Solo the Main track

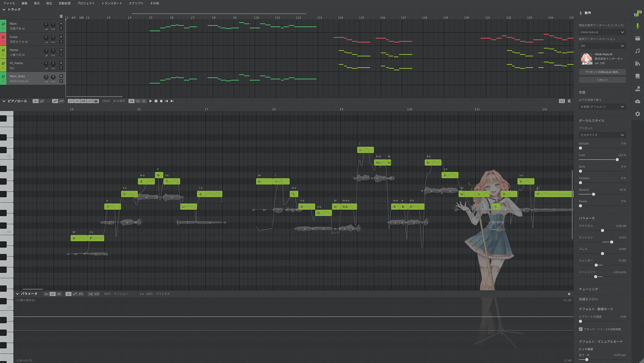tap(61, 28)
